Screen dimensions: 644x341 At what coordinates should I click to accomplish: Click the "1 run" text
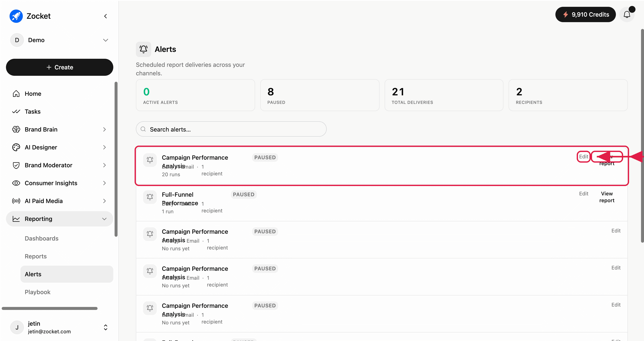tap(168, 212)
